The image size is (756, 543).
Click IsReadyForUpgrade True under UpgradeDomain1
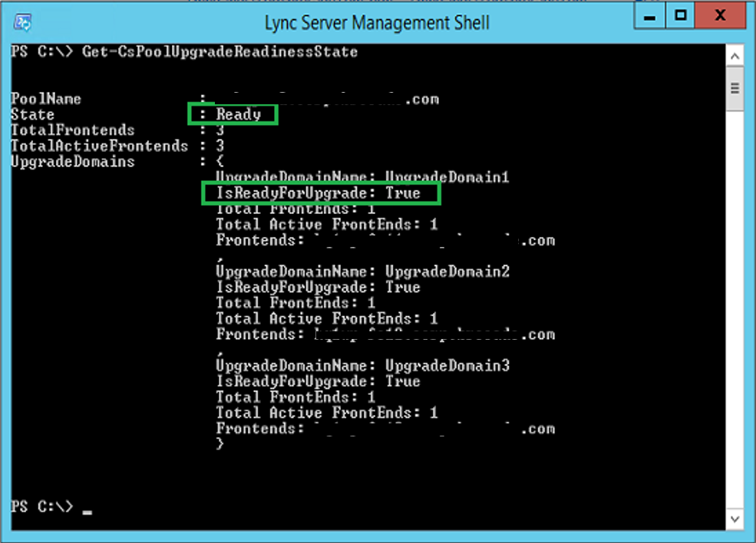[319, 193]
